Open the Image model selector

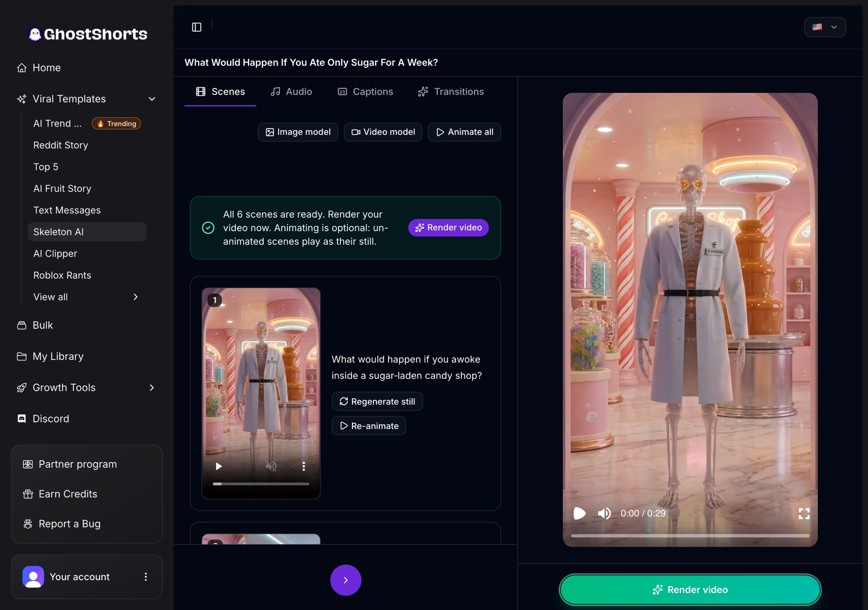tap(298, 132)
